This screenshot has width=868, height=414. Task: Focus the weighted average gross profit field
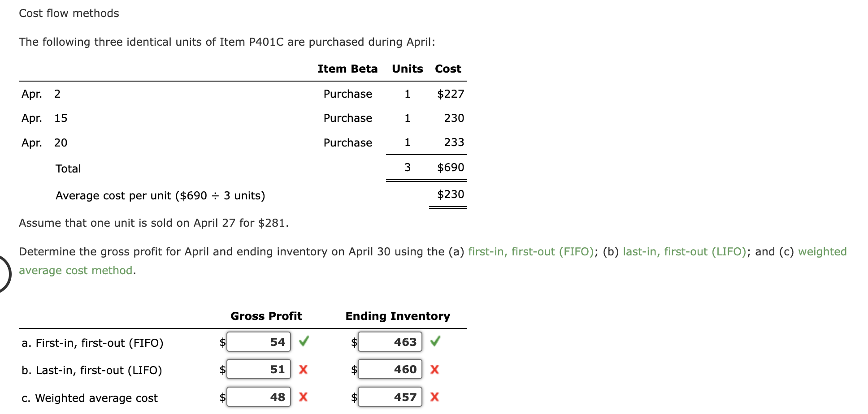tap(259, 397)
